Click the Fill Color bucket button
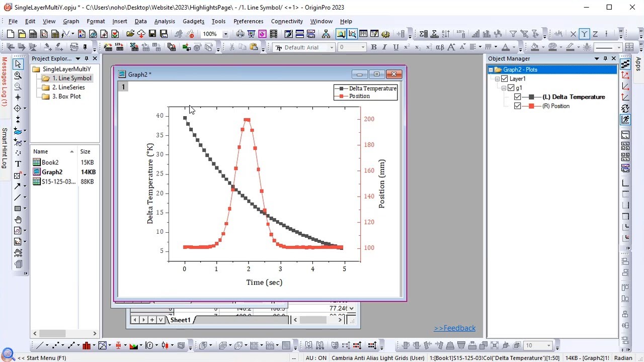 [535, 47]
